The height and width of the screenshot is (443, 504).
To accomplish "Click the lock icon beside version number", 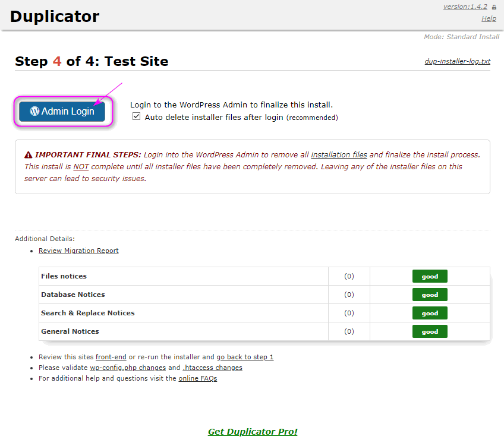I will point(494,7).
